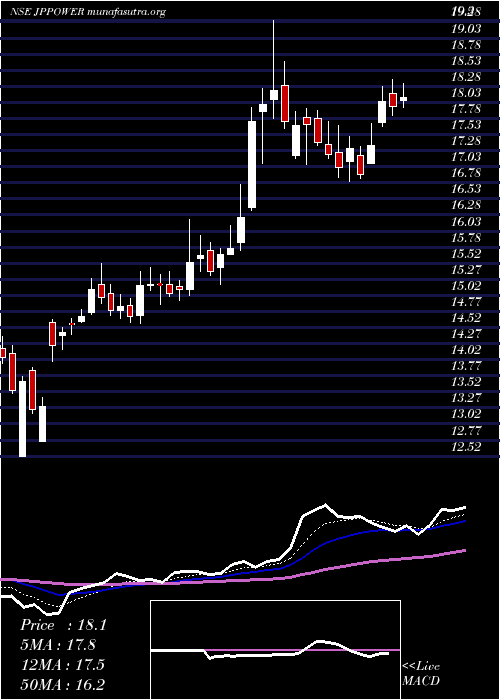Select the 12.77 price axis label
This screenshot has height=700, width=500.
coord(466,430)
